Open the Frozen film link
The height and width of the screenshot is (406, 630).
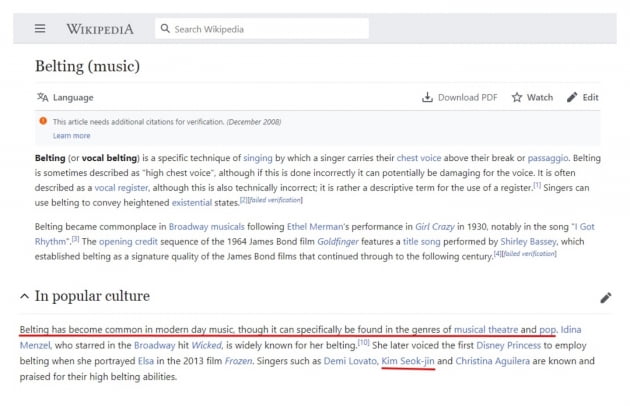point(238,361)
